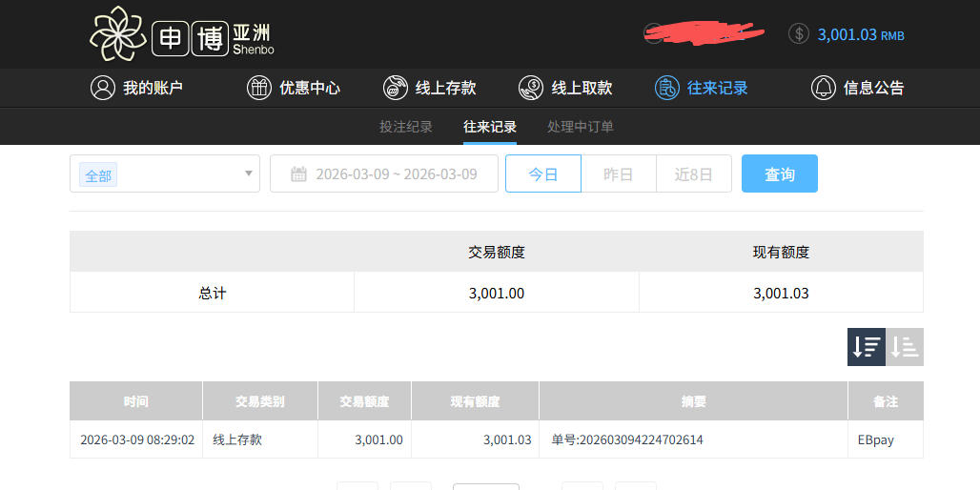Open the 全部 transaction type dropdown
The height and width of the screenshot is (490, 980).
pos(165,174)
